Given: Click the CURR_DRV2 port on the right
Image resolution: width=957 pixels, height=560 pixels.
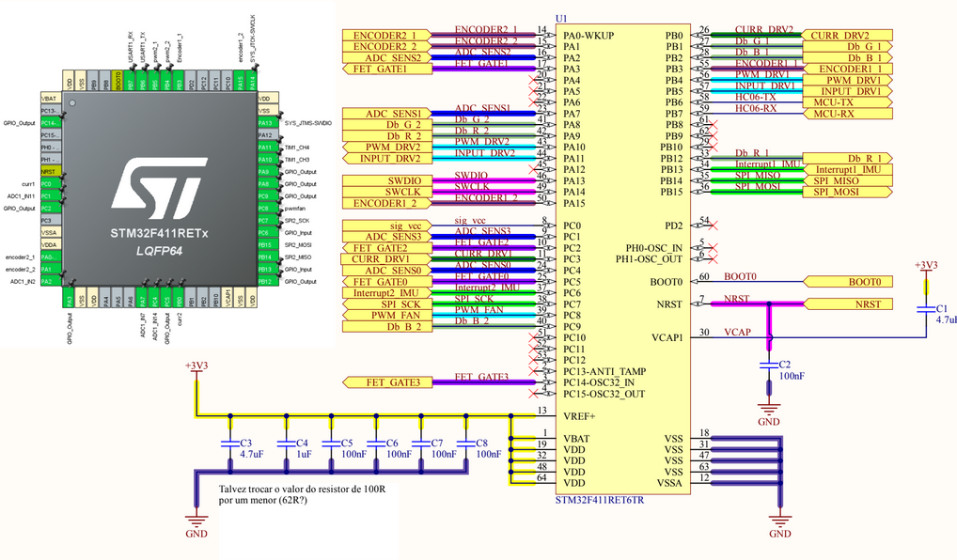Looking at the screenshot, I should [x=846, y=35].
